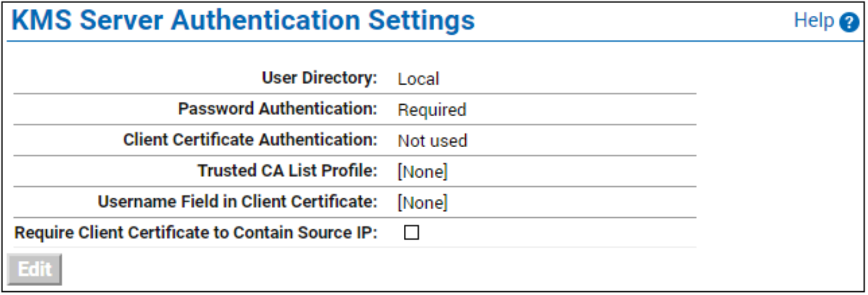Image resolution: width=868 pixels, height=295 pixels.
Task: Click the 'Password Authentication:' label
Action: pyautogui.click(x=278, y=109)
